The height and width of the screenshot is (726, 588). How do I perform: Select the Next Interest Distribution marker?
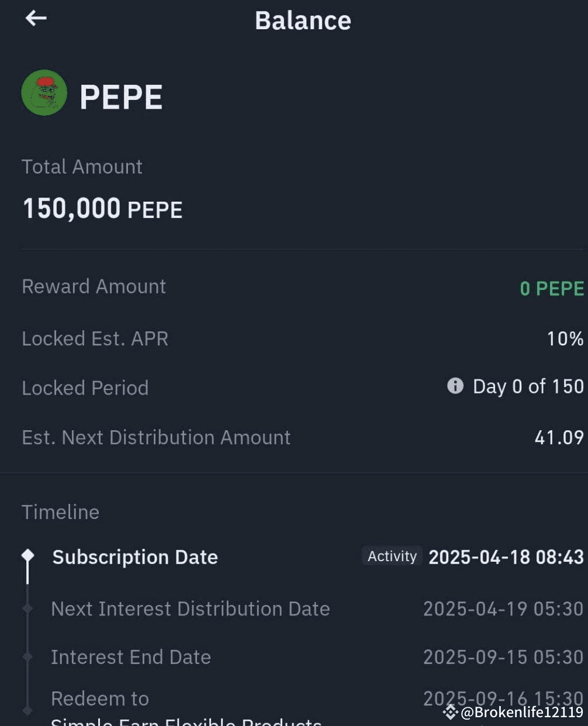click(x=27, y=609)
